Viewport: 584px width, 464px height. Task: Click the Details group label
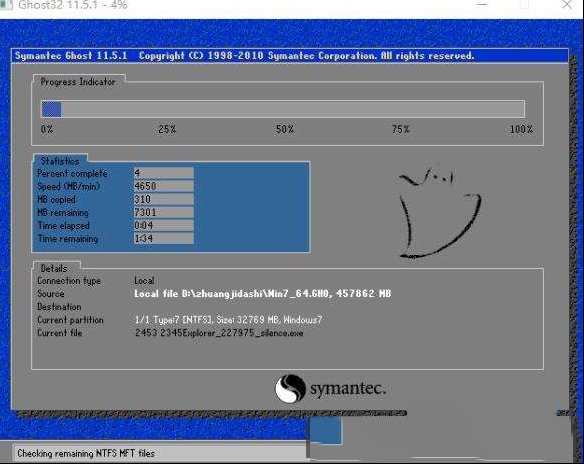(54, 268)
